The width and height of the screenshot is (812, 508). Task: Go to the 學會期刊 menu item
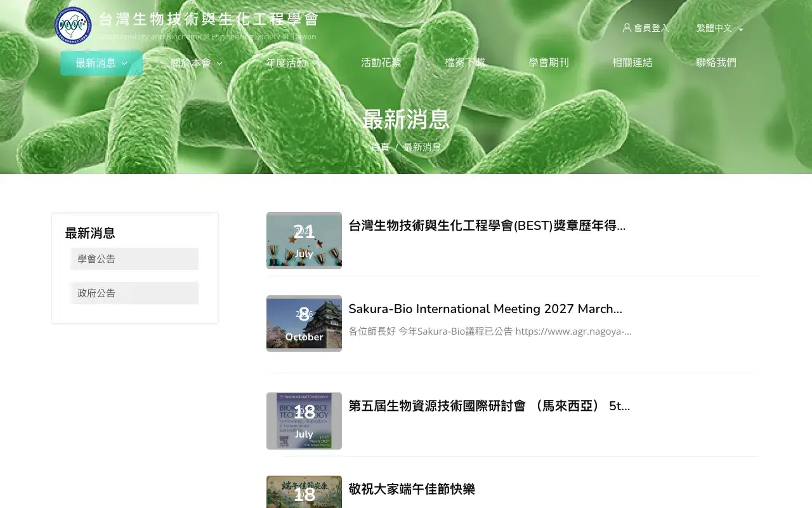point(549,63)
